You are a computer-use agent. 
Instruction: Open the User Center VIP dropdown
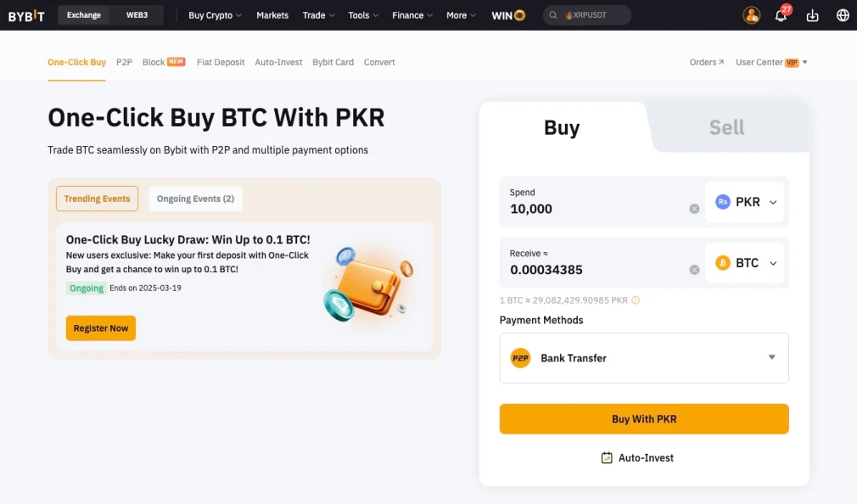(x=769, y=62)
